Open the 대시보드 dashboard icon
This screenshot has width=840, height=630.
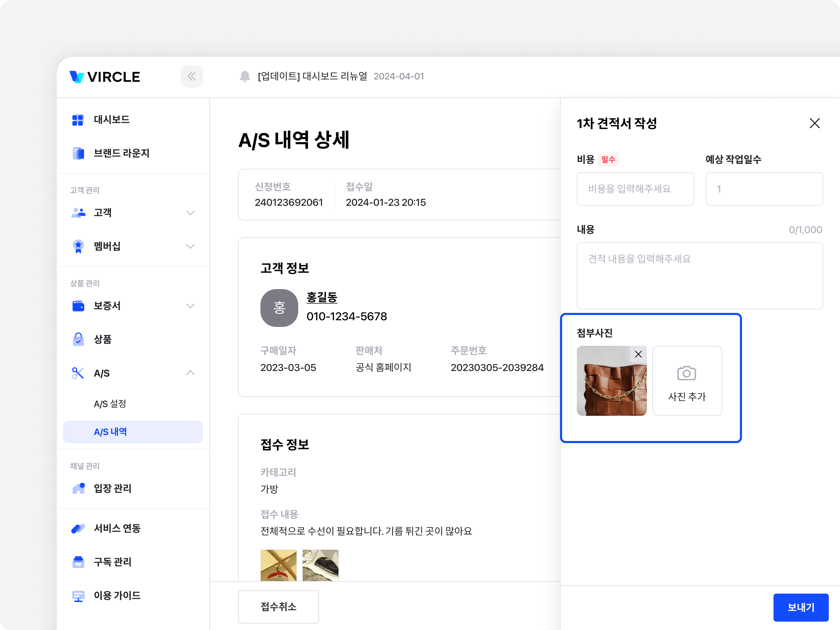(78, 120)
